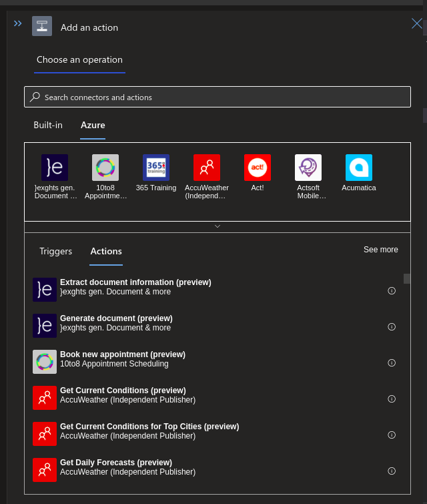Click AccuWeather icon beside Top Cities action

[45, 434]
